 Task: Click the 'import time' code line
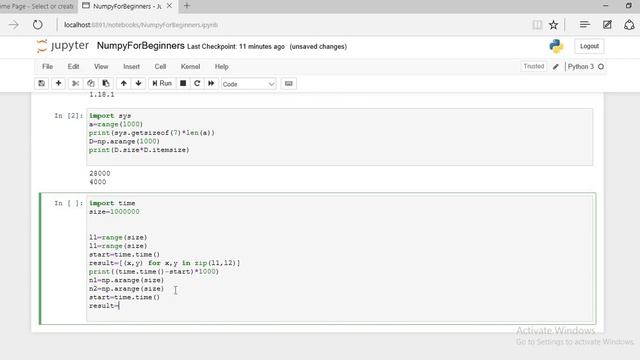pyautogui.click(x=112, y=203)
